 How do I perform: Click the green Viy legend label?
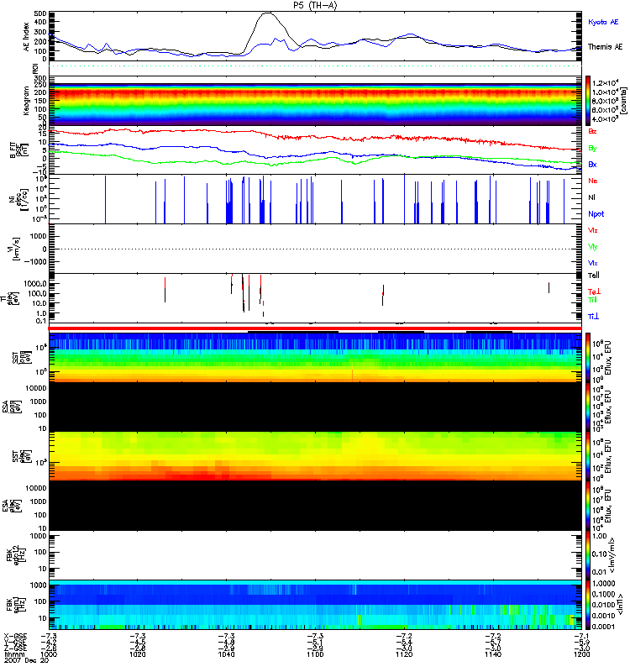[593, 247]
